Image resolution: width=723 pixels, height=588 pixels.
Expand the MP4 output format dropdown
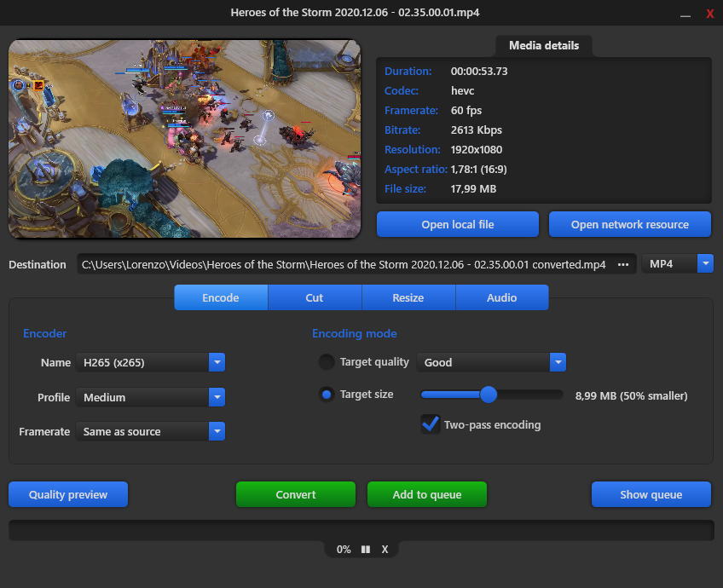pos(705,264)
